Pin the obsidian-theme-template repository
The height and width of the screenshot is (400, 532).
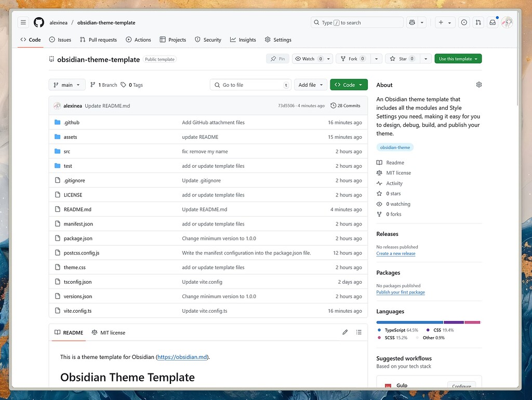point(277,59)
